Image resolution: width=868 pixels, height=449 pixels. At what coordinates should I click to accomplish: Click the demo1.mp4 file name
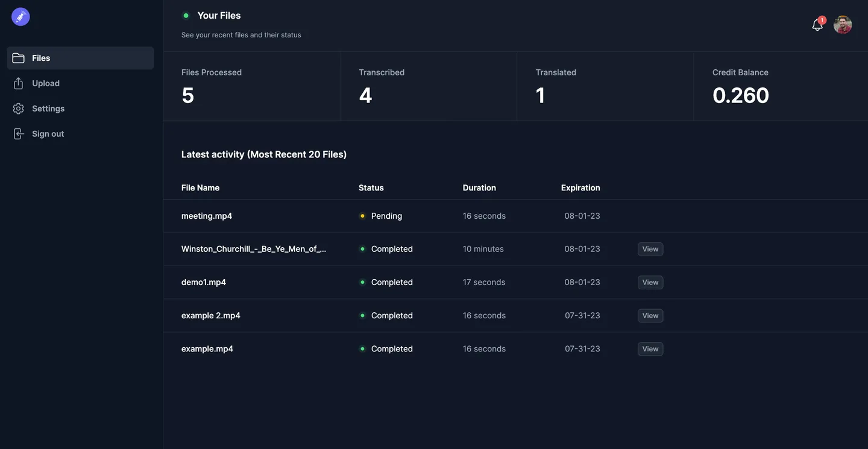click(204, 282)
